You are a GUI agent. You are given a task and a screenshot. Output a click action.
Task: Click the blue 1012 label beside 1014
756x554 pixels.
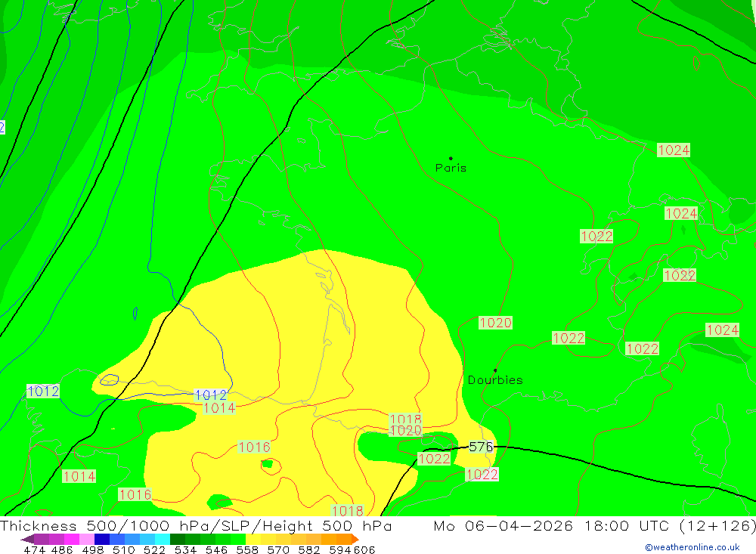click(211, 395)
